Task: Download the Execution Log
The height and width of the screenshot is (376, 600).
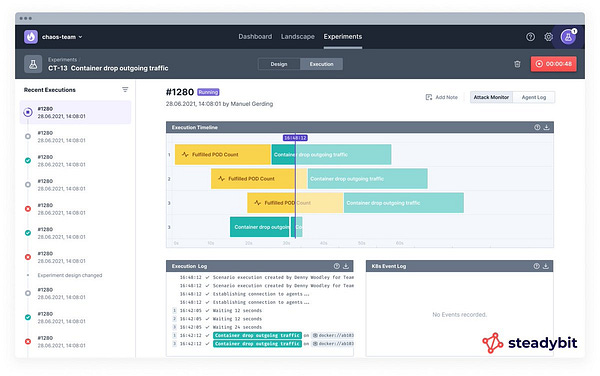Action: [346, 266]
